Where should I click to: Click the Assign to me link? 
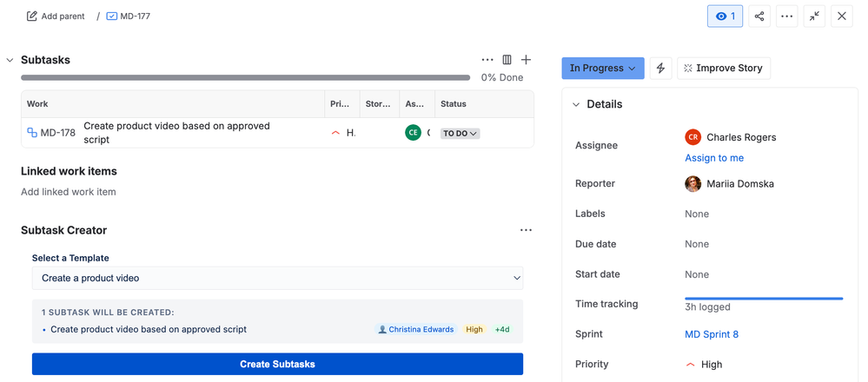tap(714, 158)
